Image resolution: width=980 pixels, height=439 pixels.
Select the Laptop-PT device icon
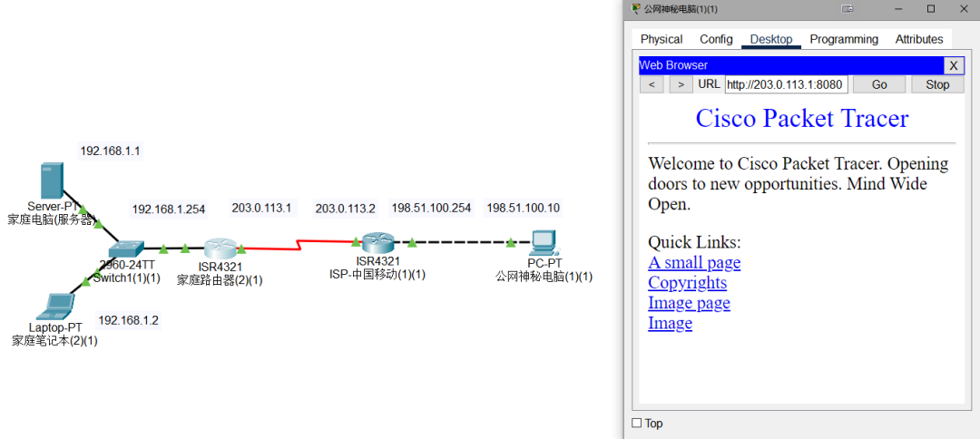[55, 307]
